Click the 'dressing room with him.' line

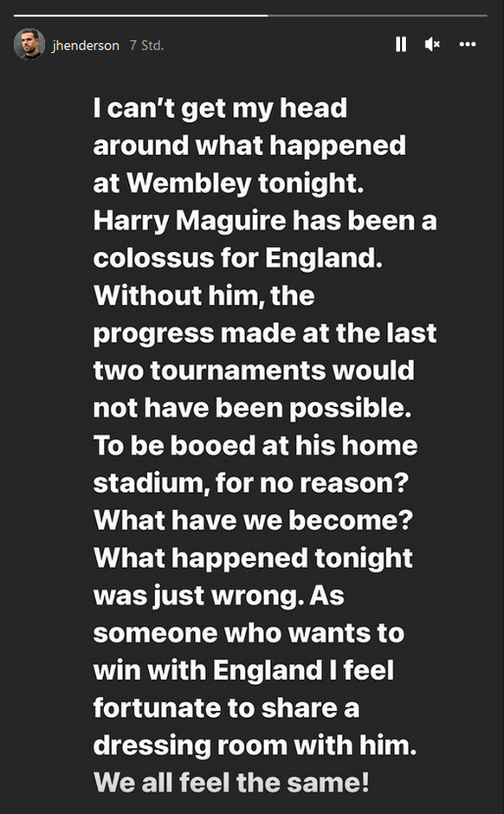tap(255, 746)
